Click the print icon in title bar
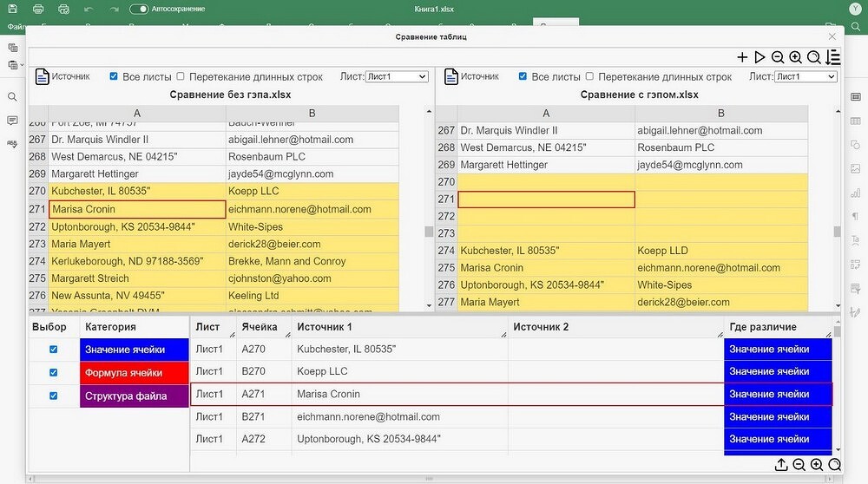This screenshot has height=484, width=868. point(38,9)
